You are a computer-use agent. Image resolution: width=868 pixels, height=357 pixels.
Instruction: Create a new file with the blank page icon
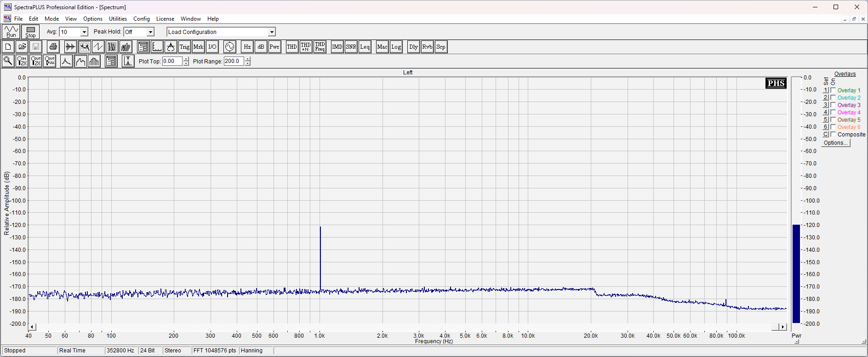tap(8, 47)
